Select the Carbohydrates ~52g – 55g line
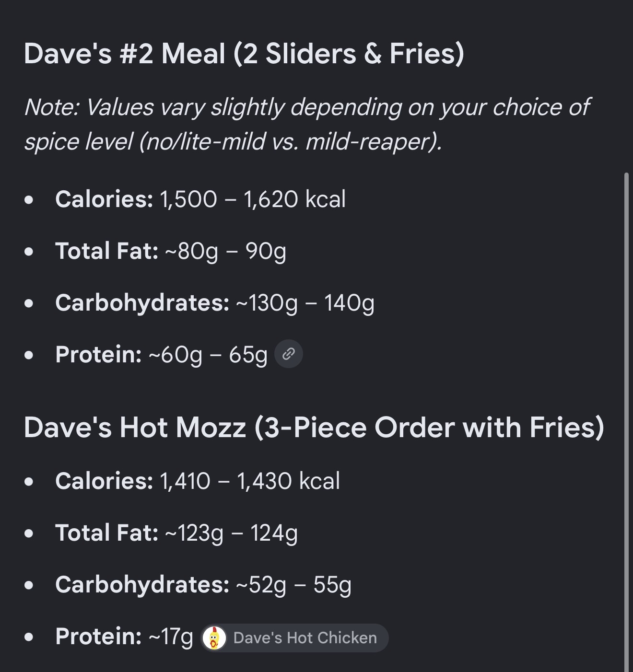 pos(203,585)
